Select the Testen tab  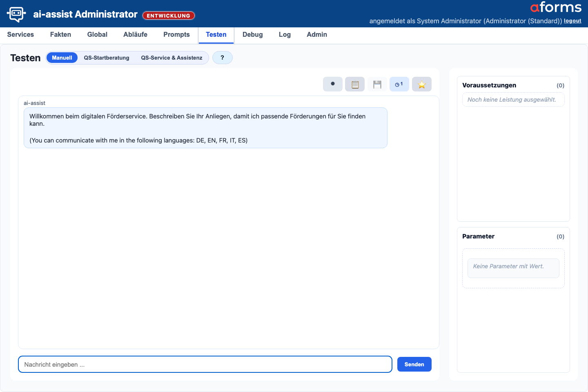click(x=216, y=35)
